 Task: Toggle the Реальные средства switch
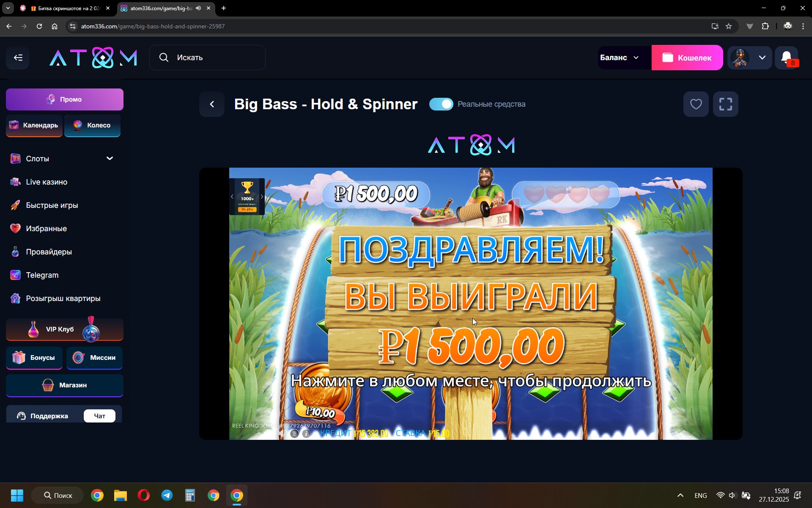(441, 104)
